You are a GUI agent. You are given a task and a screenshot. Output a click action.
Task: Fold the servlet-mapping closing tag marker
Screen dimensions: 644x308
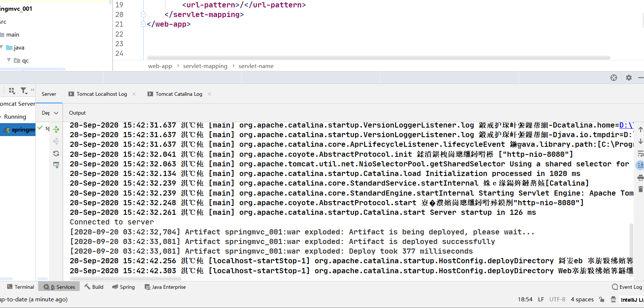[x=143, y=14]
